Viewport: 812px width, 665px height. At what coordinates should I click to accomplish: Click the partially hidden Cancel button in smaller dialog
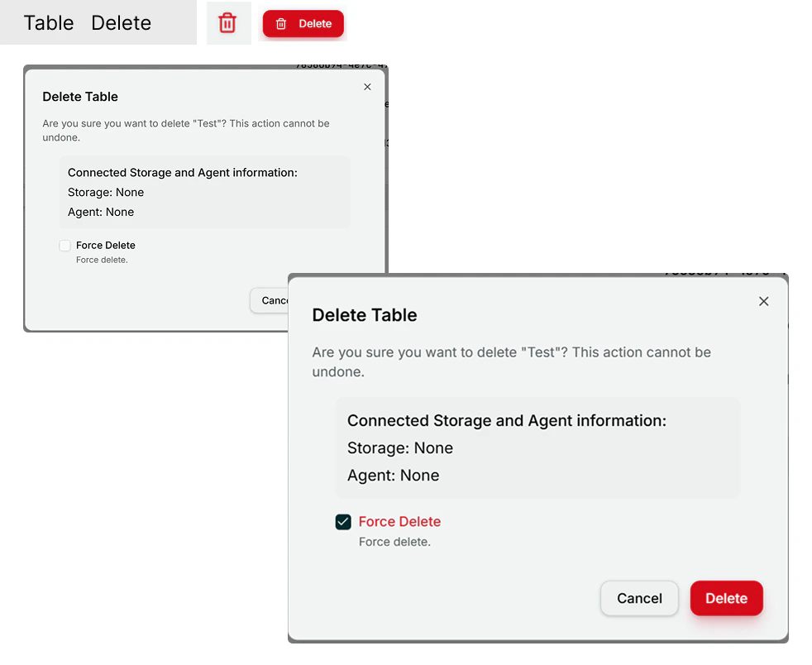270,300
